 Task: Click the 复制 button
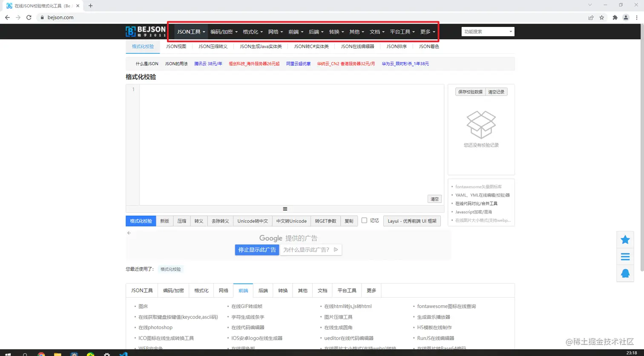pyautogui.click(x=349, y=221)
